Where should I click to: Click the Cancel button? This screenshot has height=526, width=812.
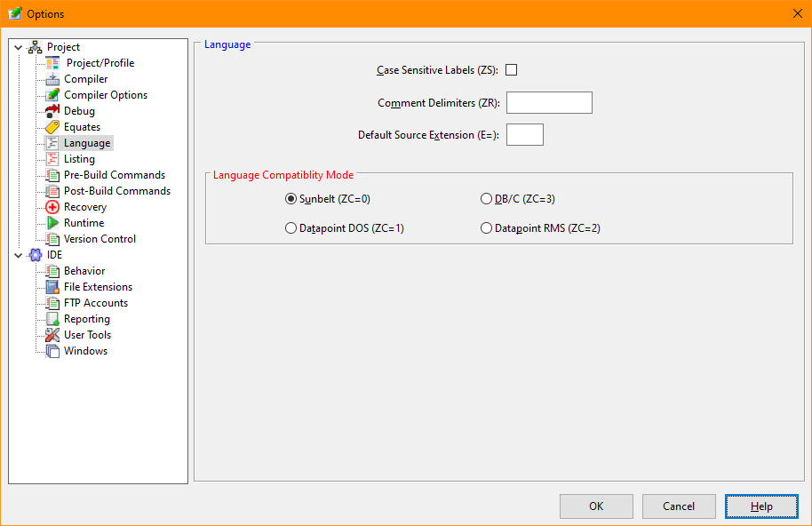[x=679, y=506]
